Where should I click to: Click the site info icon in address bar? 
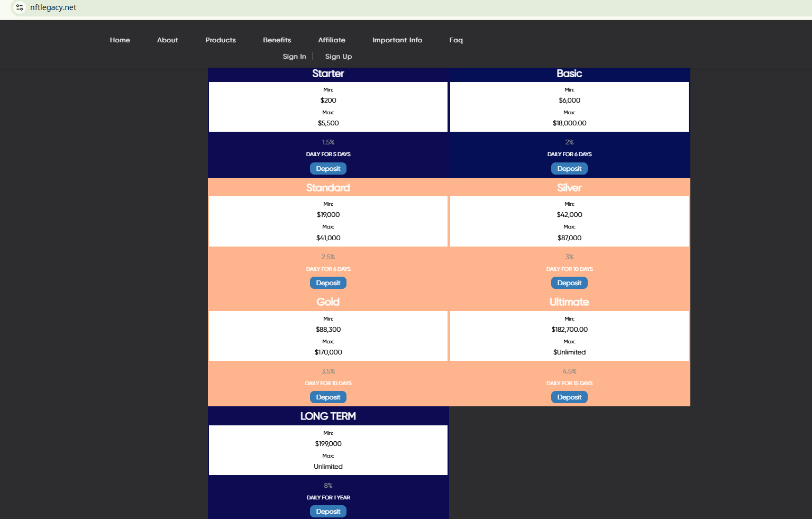coord(20,7)
